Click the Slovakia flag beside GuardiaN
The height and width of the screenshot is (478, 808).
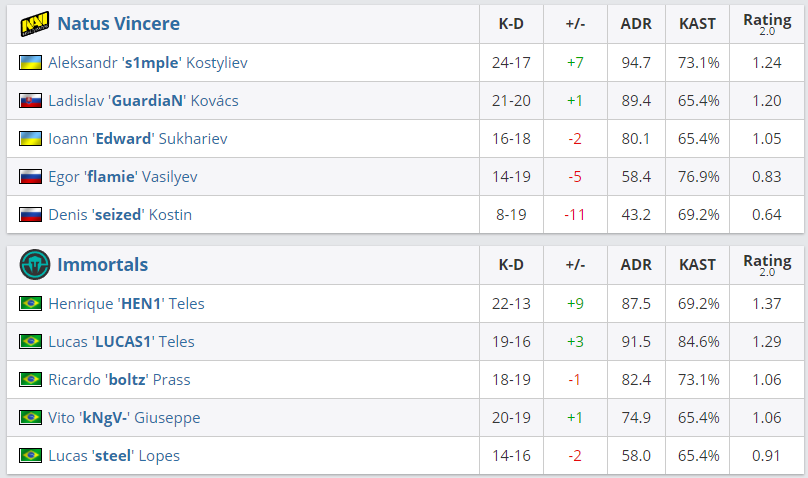(x=31, y=101)
